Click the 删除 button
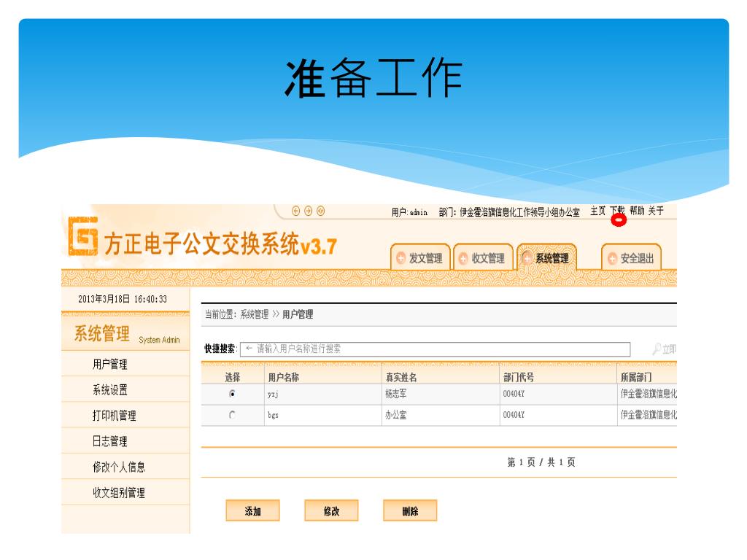The image size is (747, 560). coord(410,511)
